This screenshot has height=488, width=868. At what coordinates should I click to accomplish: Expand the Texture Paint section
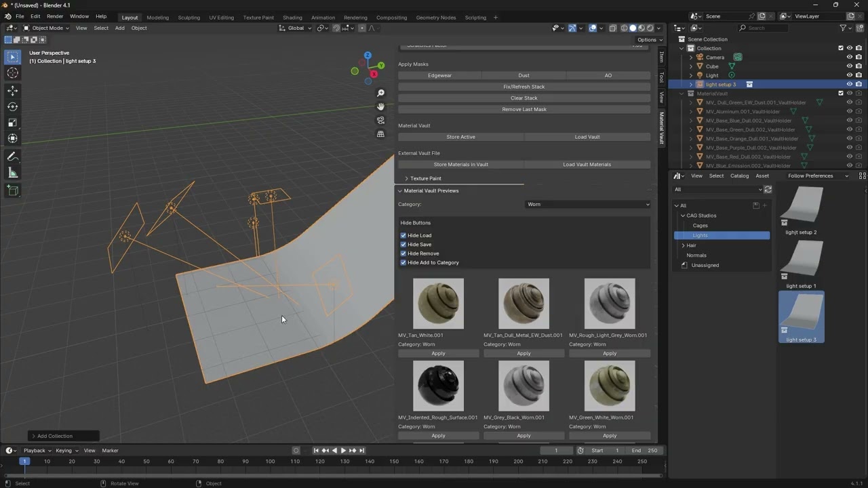[425, 178]
